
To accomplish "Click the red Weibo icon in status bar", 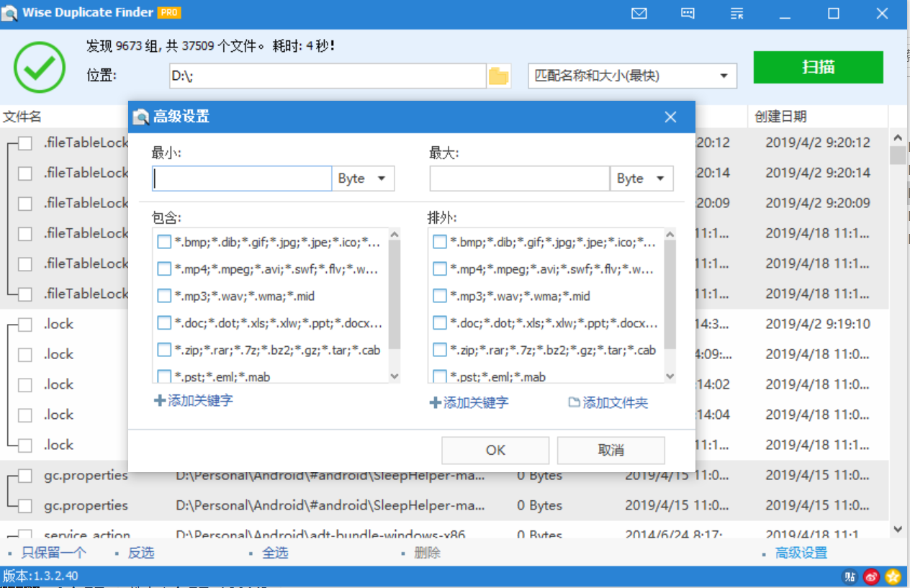I will (x=871, y=576).
